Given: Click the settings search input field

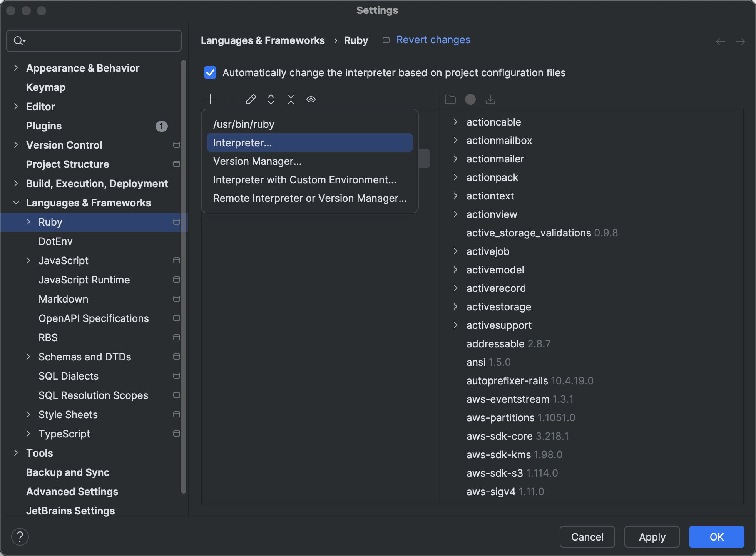Looking at the screenshot, I should tap(94, 41).
